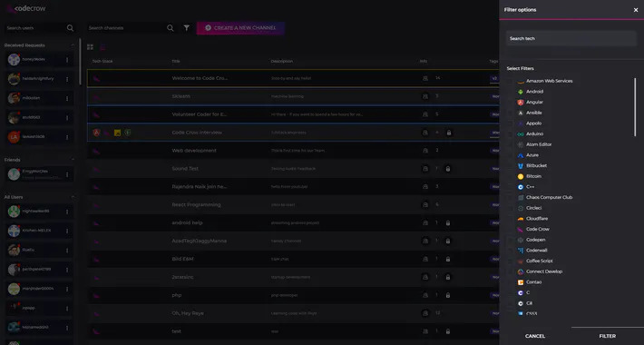Viewport: 644px width, 345px height.
Task: Switch to grid view icon
Action: [x=90, y=47]
